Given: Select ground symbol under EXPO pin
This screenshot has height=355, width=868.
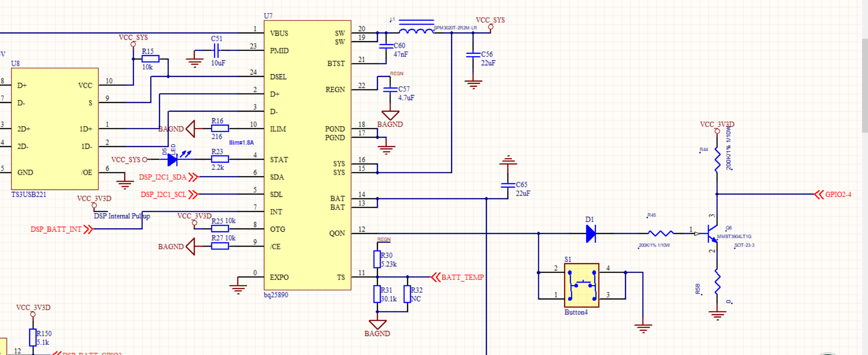Looking at the screenshot, I should [x=238, y=289].
